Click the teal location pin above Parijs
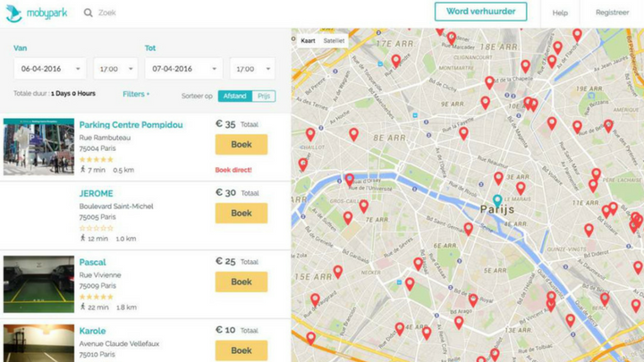644x362 pixels. 497,201
